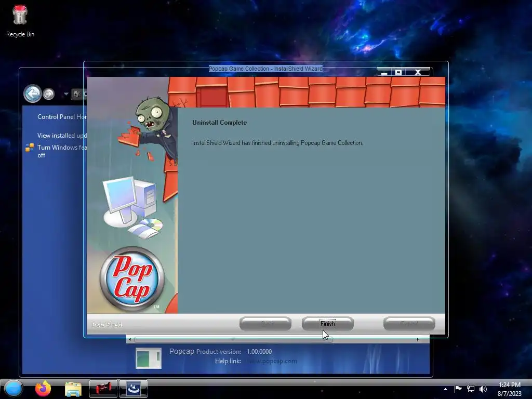This screenshot has height=399, width=532.
Task: Open View installed updates link
Action: coord(62,136)
